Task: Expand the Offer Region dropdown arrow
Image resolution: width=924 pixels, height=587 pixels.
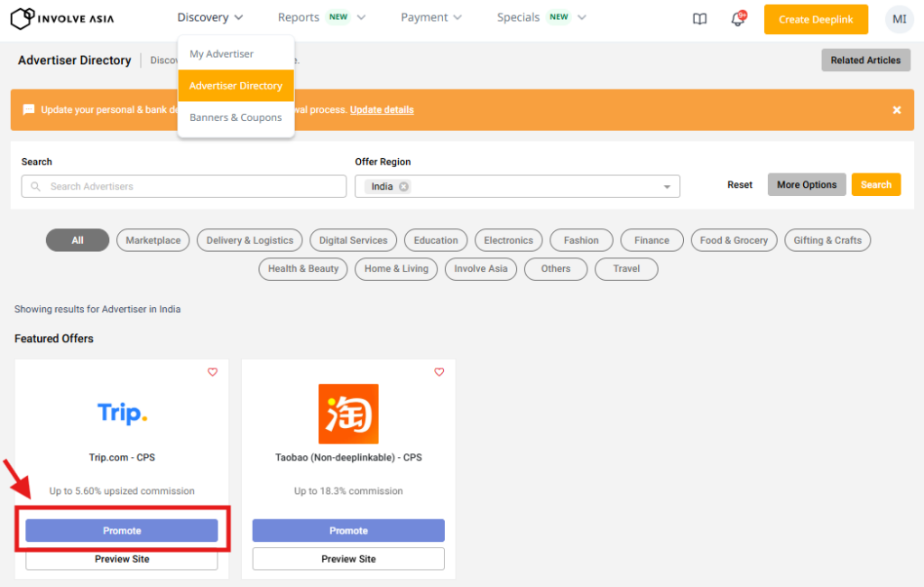Action: pos(667,187)
